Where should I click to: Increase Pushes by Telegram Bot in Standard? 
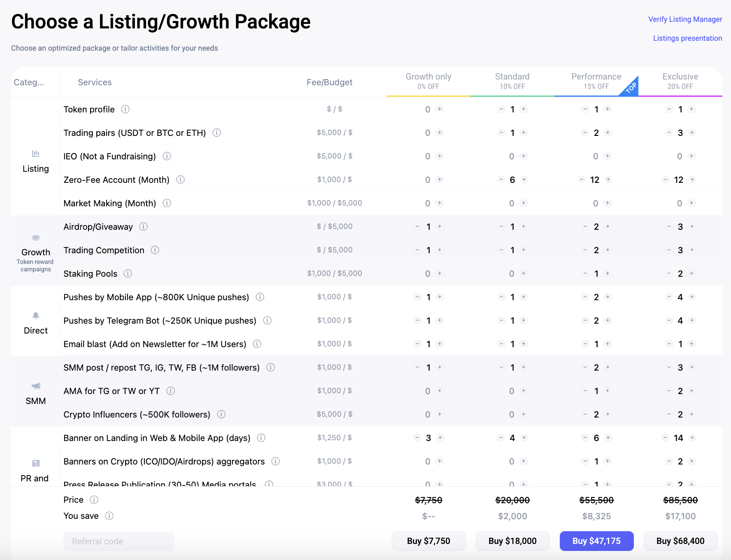[x=524, y=320]
